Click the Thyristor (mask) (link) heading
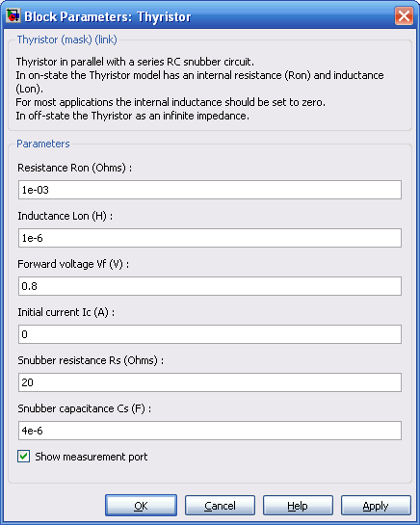The image size is (420, 525). pos(67,39)
